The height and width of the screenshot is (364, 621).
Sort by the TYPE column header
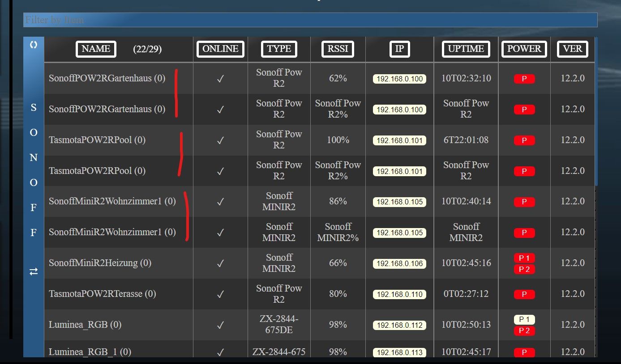[x=279, y=49]
